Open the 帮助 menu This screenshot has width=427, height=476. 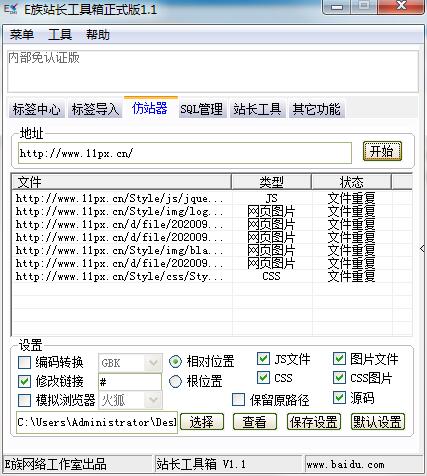[98, 35]
